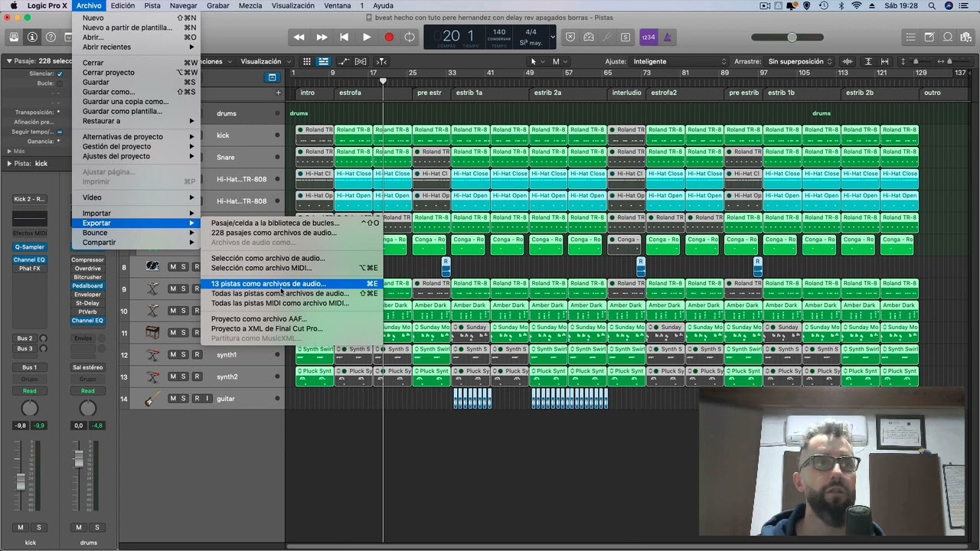980x551 pixels.
Task: Click the Bus 2 send button
Action: pyautogui.click(x=25, y=338)
